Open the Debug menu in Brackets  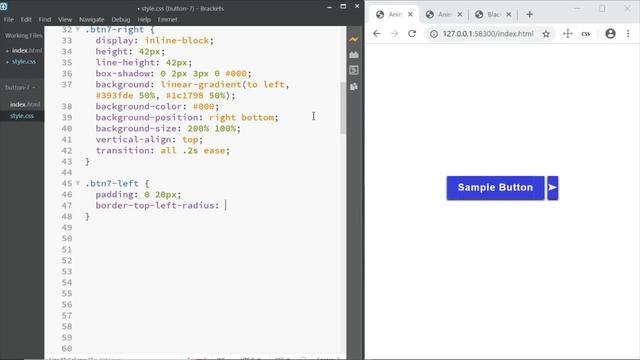pos(121,20)
